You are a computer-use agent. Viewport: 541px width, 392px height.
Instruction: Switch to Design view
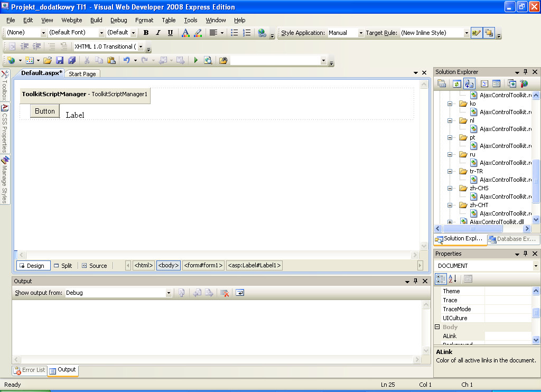coord(33,265)
